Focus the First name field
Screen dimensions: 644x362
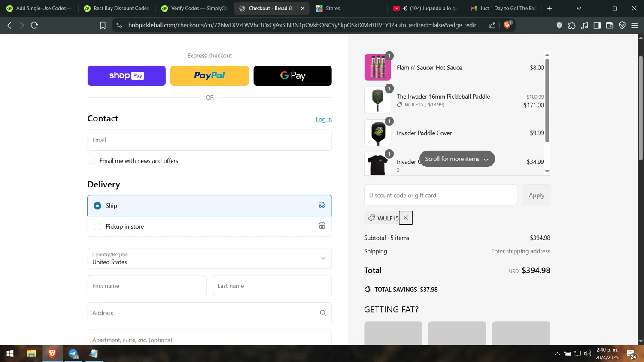tap(147, 286)
